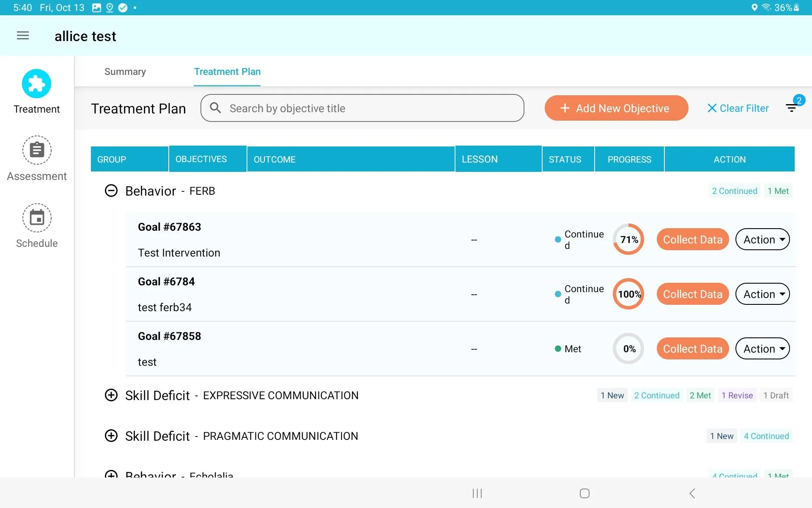Click 1 Revise badge
Viewport: 812px width, 508px height.
point(737,395)
